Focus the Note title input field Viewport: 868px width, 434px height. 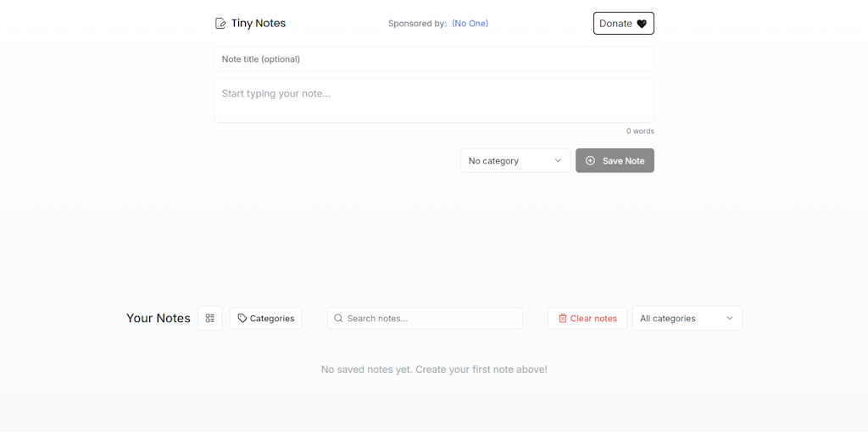[x=434, y=58]
